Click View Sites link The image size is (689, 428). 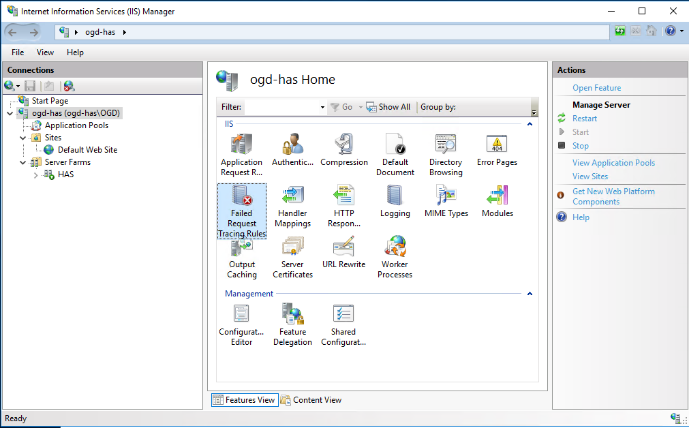click(590, 176)
